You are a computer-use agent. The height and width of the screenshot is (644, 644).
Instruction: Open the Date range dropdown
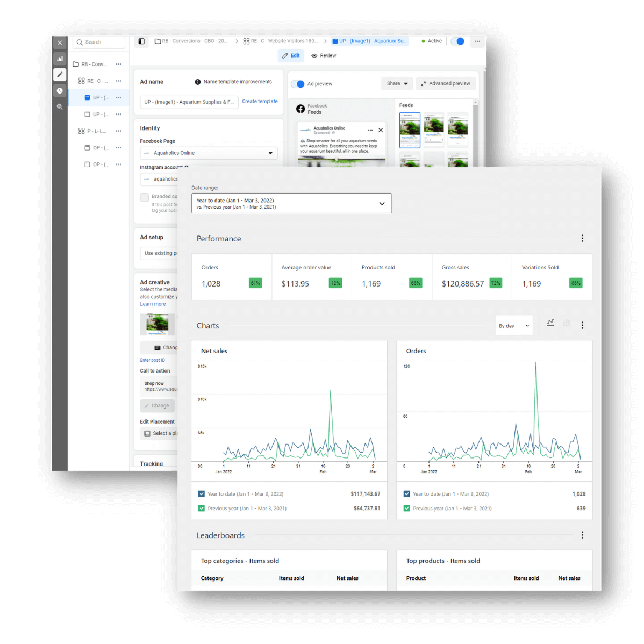coord(291,203)
